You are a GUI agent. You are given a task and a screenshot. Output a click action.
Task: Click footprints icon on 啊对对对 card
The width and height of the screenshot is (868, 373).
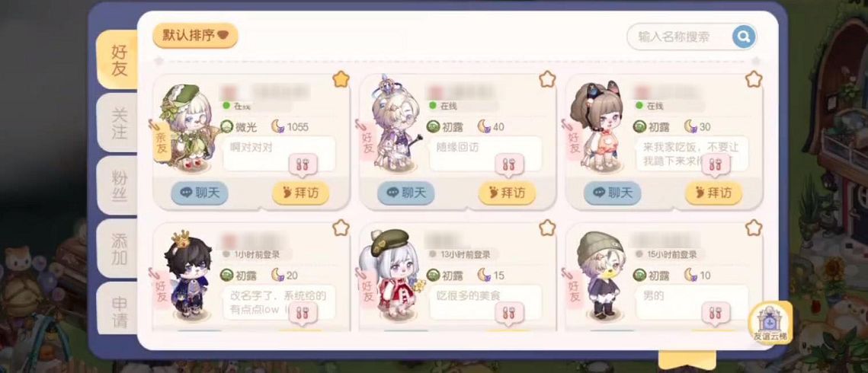(x=303, y=164)
